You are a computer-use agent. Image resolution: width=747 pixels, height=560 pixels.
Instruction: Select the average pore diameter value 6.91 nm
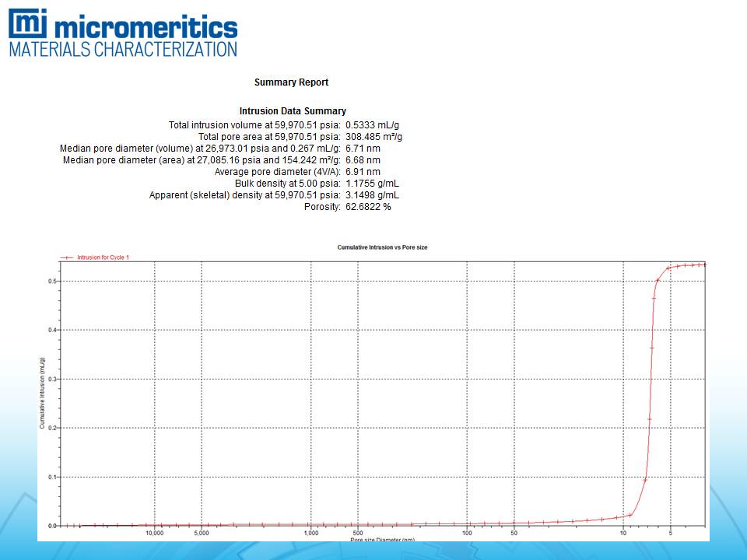[363, 172]
